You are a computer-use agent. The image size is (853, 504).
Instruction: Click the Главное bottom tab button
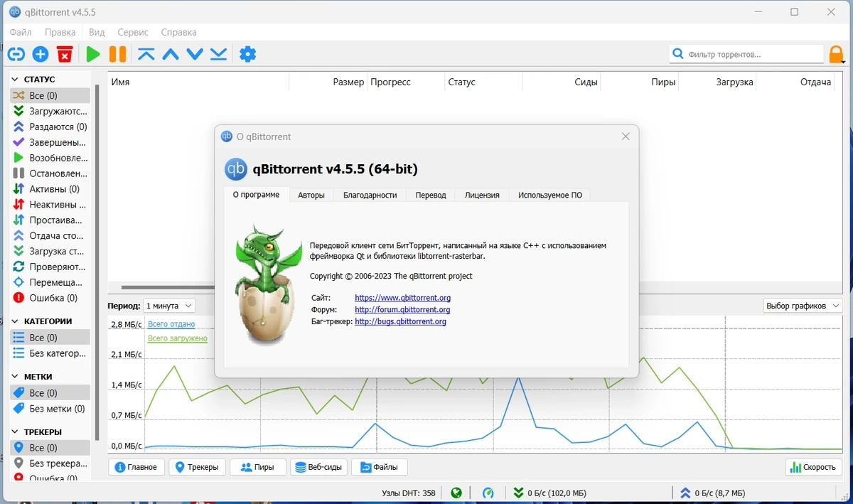(x=137, y=467)
